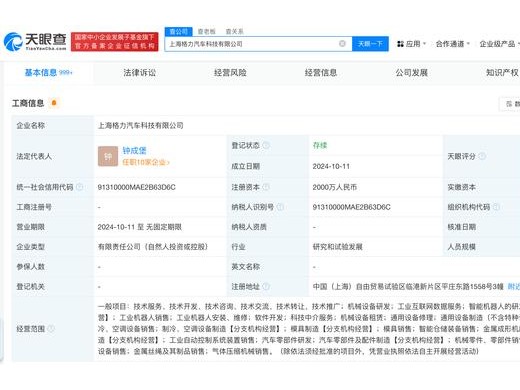Switch to the 查公司 search tab
This screenshot has width=520, height=390.
click(179, 32)
